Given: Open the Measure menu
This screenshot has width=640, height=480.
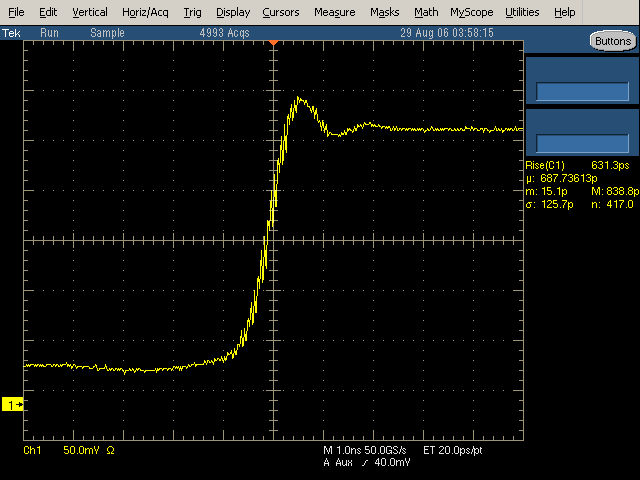Looking at the screenshot, I should pyautogui.click(x=334, y=12).
